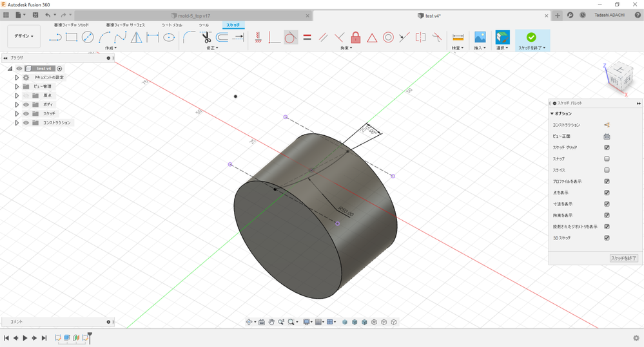Open the Create panel dropdown
The image size is (644, 347).
110,48
